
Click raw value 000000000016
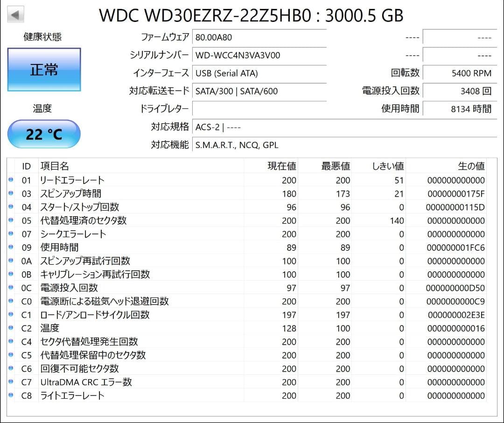pos(456,328)
